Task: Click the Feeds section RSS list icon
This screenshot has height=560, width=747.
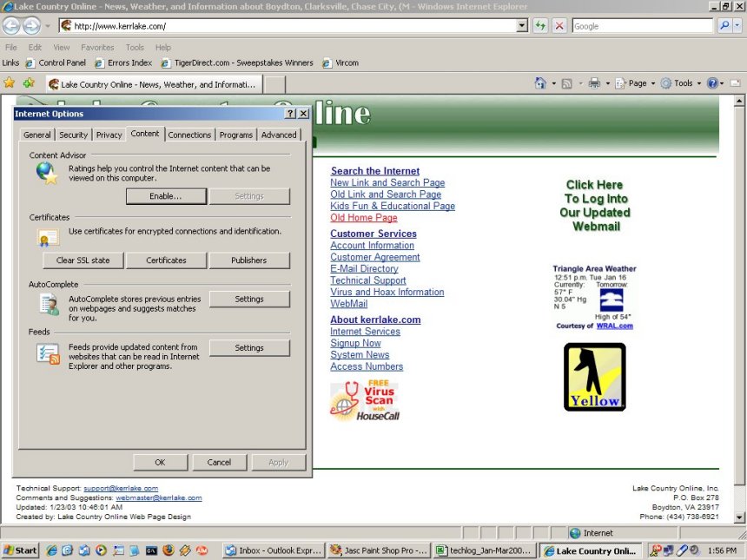Action: click(x=48, y=354)
